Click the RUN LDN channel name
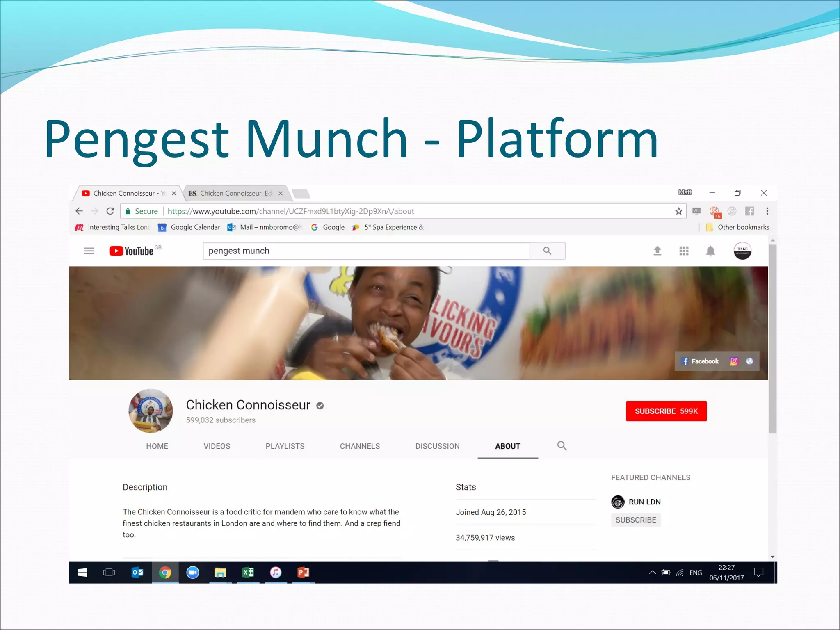This screenshot has width=840, height=630. 645,502
